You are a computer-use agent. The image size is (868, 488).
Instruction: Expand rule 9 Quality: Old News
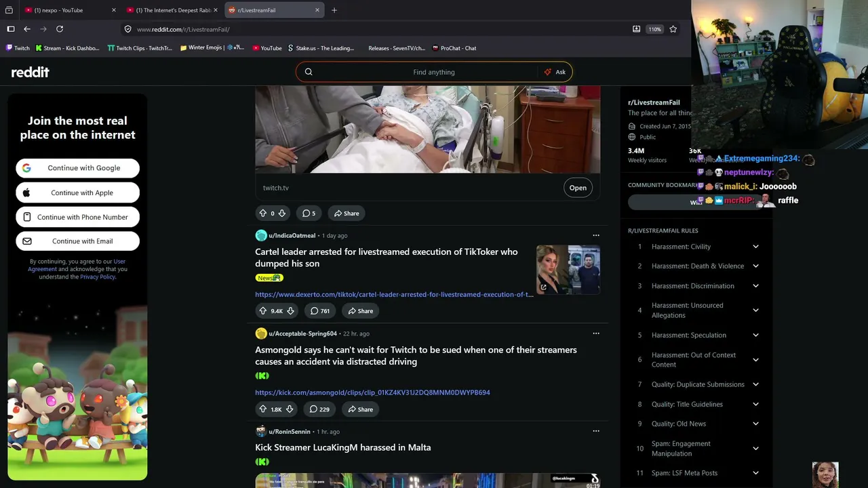pos(755,424)
